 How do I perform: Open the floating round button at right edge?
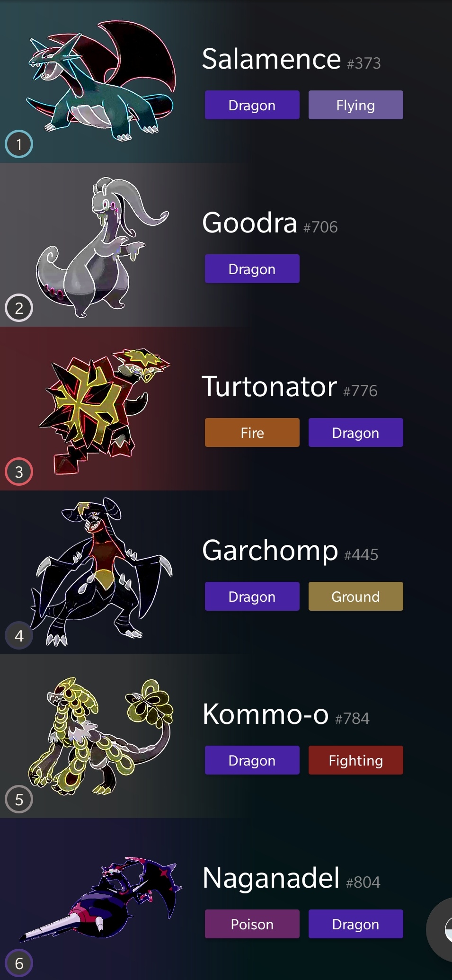pyautogui.click(x=440, y=929)
